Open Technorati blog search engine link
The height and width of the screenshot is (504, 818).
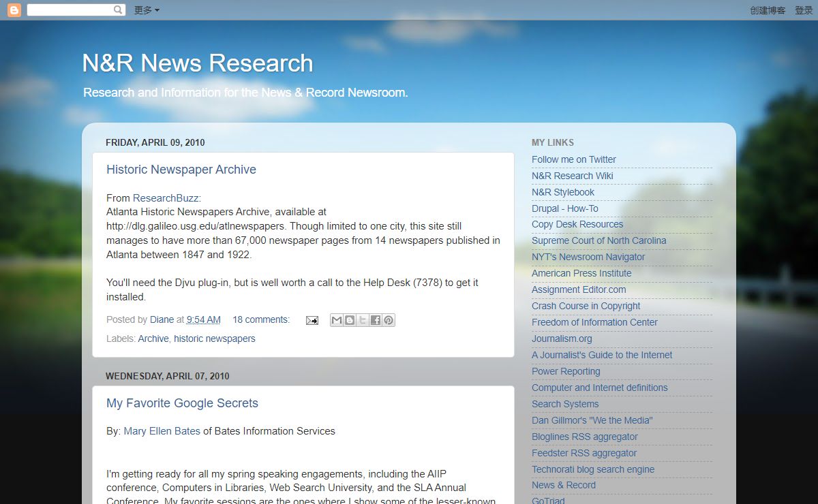tap(593, 469)
